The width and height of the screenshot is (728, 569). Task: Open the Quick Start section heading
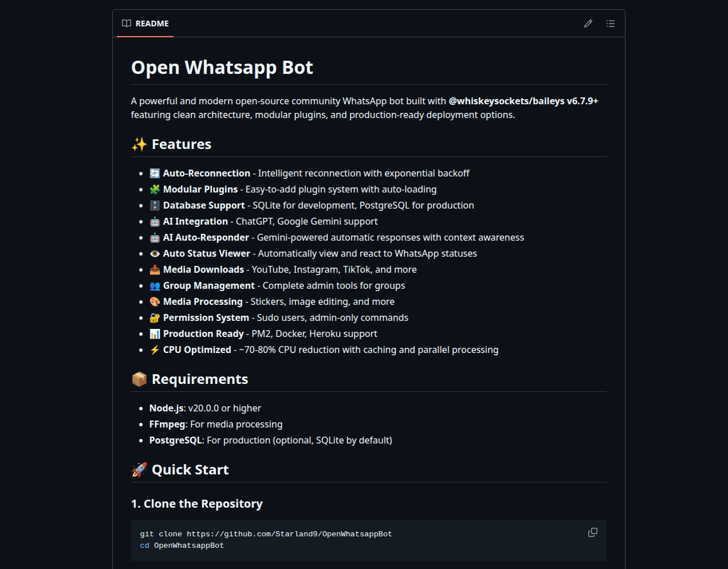pos(190,469)
